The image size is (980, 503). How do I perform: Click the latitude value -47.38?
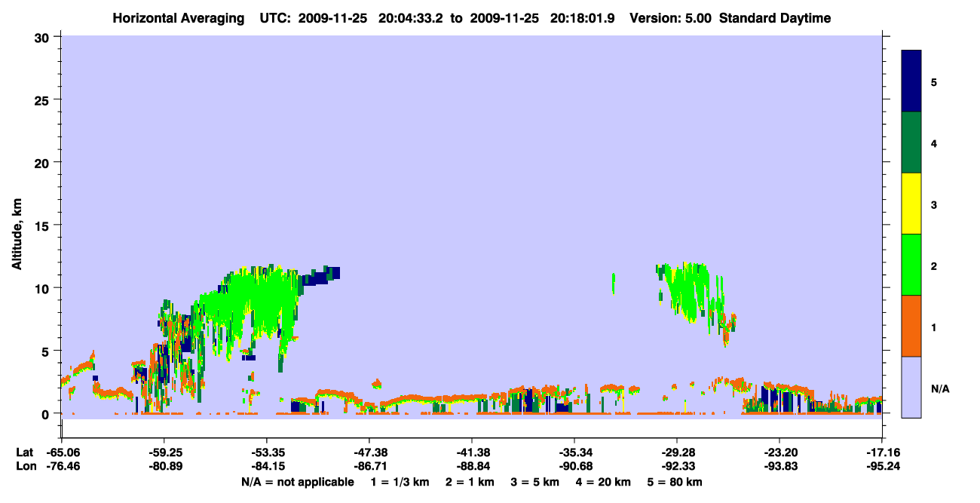369,452
